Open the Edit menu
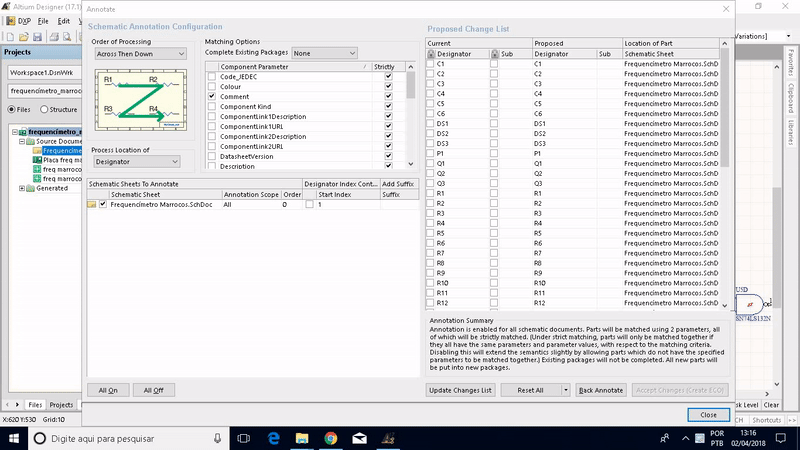This screenshot has height=450, width=800. point(63,21)
